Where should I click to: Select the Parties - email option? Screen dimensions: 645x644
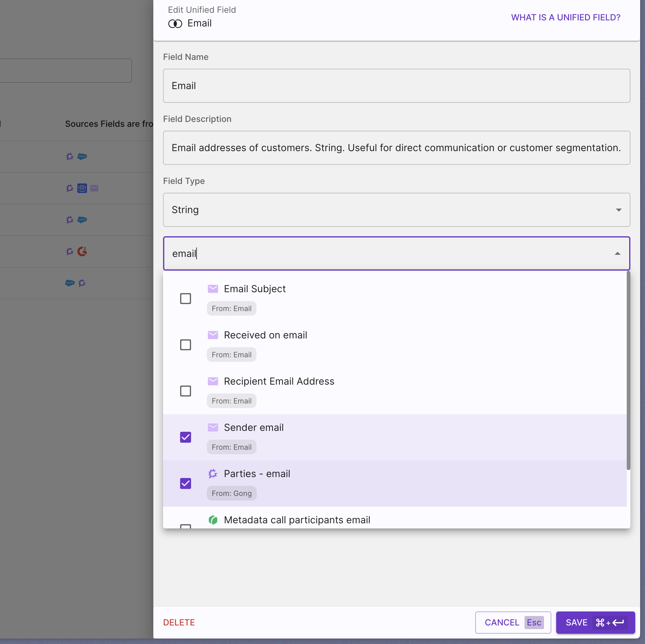[x=257, y=473]
